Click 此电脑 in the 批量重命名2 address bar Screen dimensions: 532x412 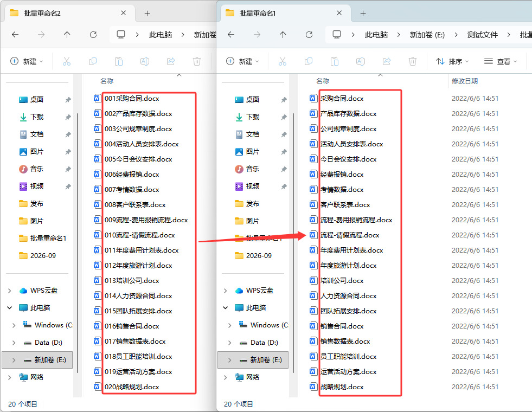point(161,35)
